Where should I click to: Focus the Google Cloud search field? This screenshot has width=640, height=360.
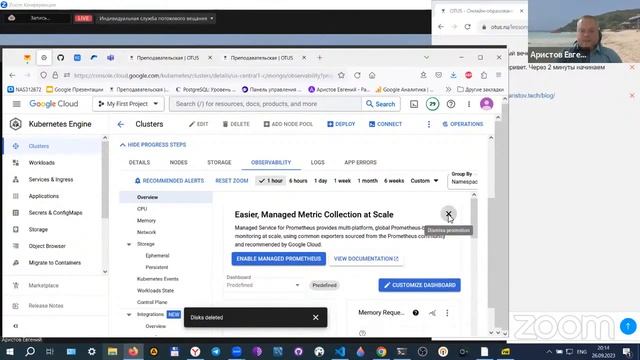266,104
